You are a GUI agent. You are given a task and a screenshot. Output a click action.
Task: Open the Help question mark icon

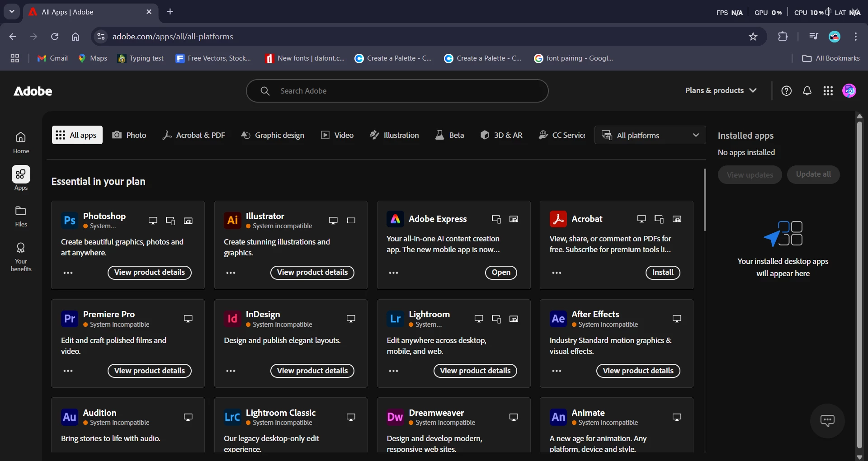(787, 91)
